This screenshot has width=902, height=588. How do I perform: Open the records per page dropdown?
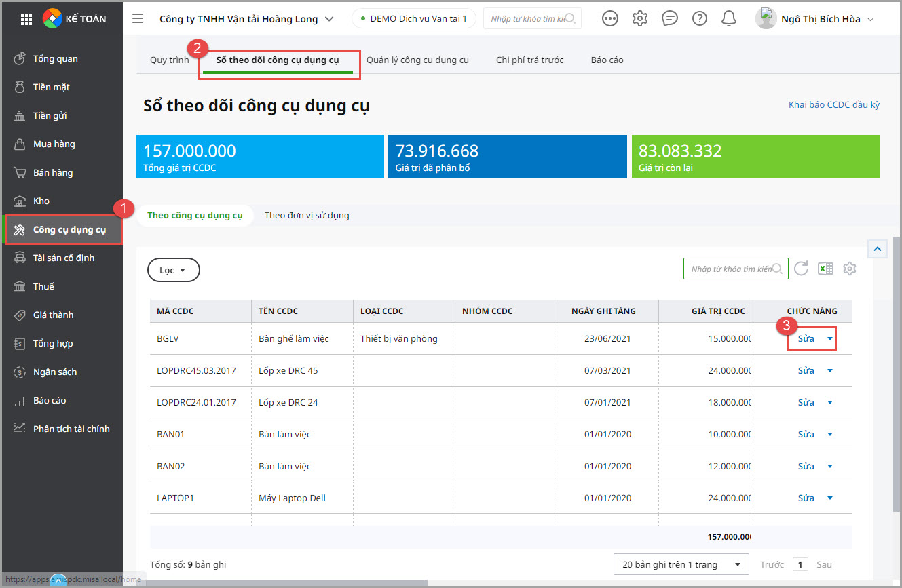[x=680, y=564]
